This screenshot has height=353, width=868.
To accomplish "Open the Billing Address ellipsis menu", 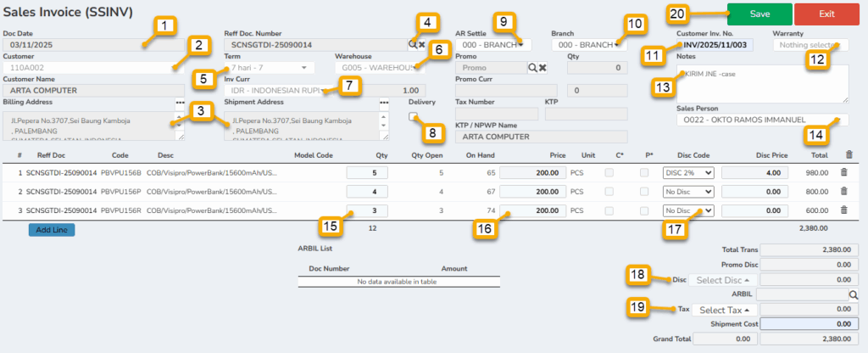I will tap(180, 102).
